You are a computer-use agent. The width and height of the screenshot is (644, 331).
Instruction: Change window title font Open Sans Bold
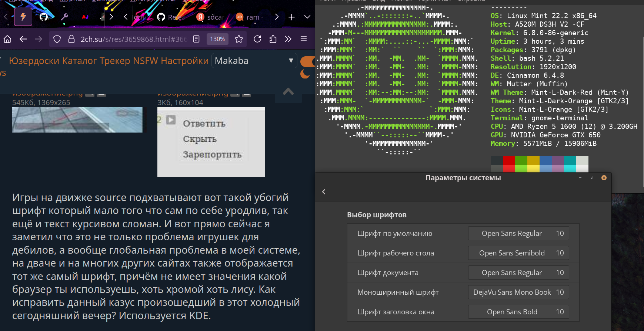tap(518, 312)
